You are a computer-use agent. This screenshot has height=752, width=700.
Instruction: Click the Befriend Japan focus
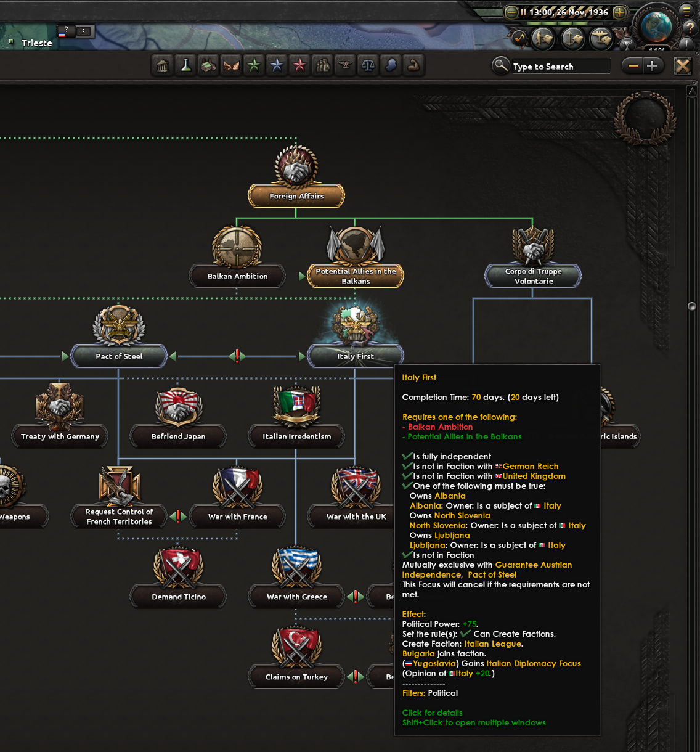pyautogui.click(x=178, y=436)
